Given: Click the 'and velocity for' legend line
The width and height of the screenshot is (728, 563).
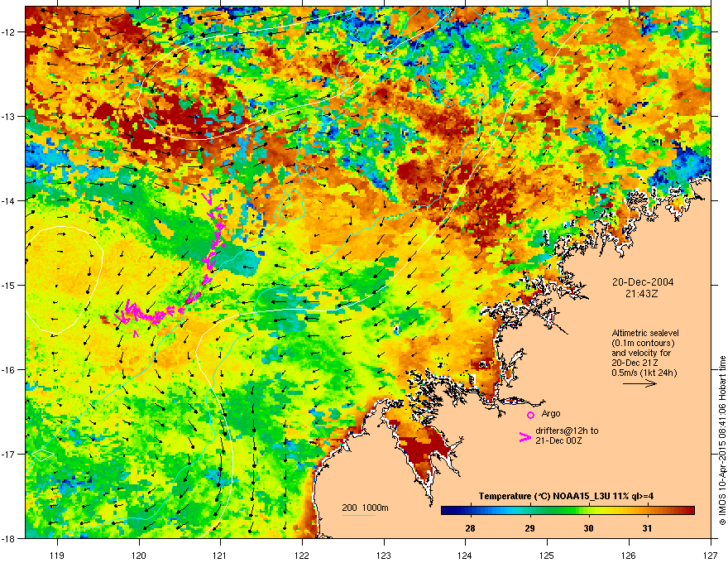Looking at the screenshot, I should pyautogui.click(x=640, y=353).
